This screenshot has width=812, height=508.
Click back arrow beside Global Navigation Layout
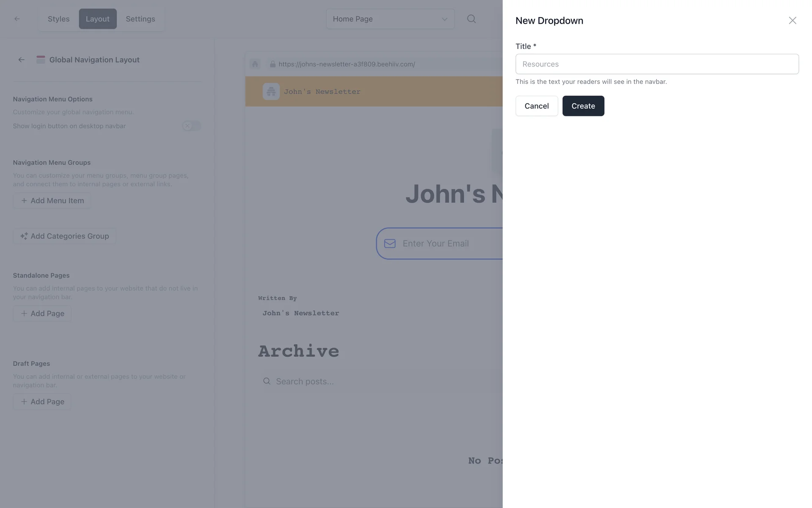[x=21, y=60]
